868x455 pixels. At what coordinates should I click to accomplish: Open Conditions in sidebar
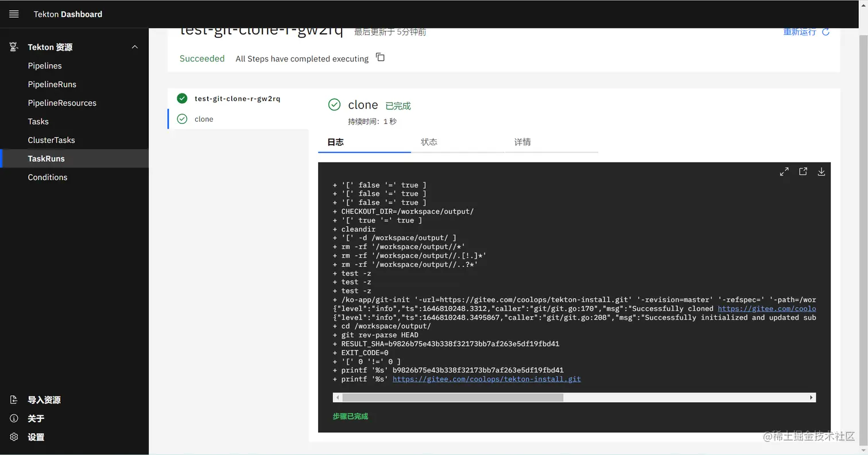(48, 177)
